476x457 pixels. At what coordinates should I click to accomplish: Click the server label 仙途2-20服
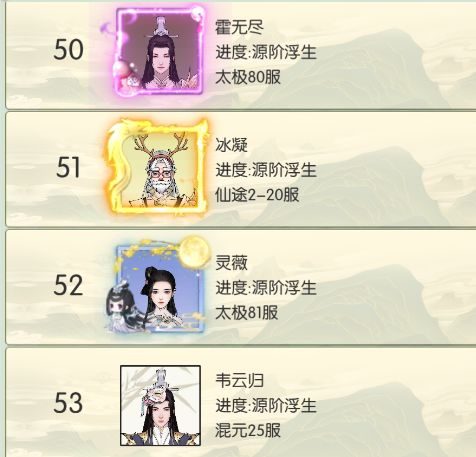pos(257,195)
